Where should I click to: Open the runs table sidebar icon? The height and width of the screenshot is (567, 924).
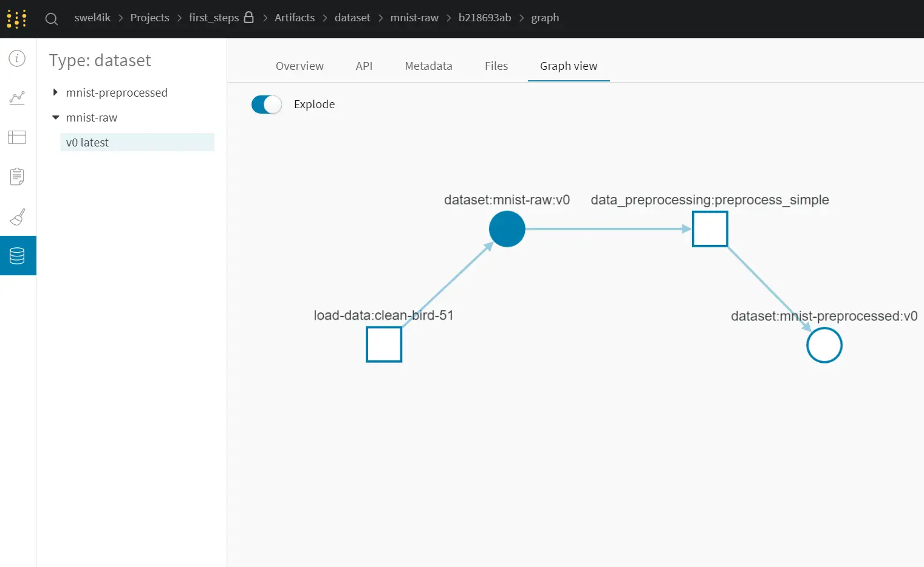[x=17, y=137]
